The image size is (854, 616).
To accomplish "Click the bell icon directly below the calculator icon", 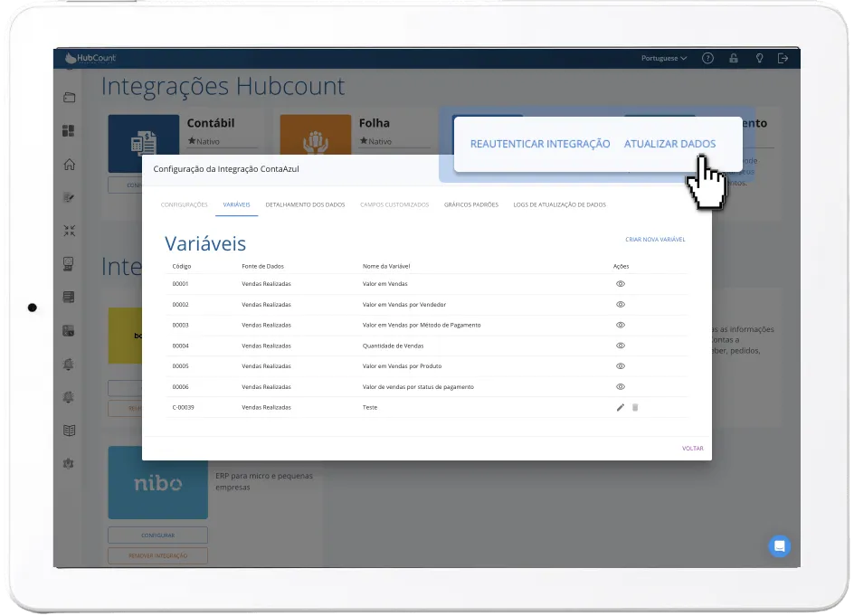I will point(69,365).
